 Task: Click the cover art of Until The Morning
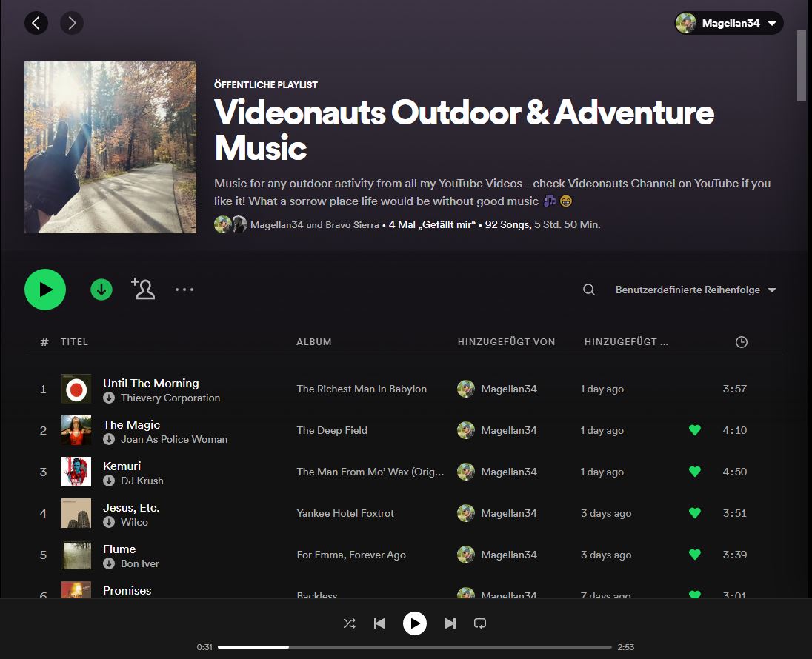pyautogui.click(x=76, y=389)
